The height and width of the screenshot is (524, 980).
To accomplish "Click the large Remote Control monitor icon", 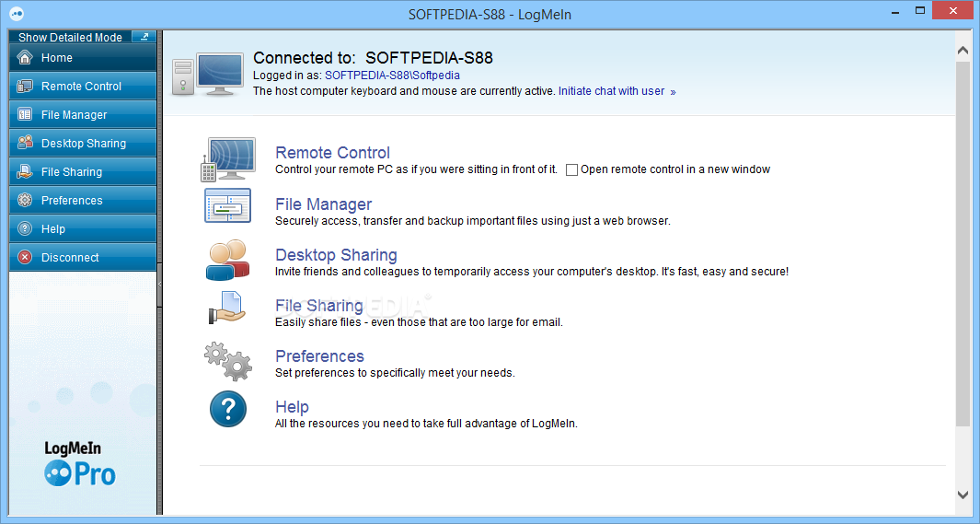I will point(229,159).
